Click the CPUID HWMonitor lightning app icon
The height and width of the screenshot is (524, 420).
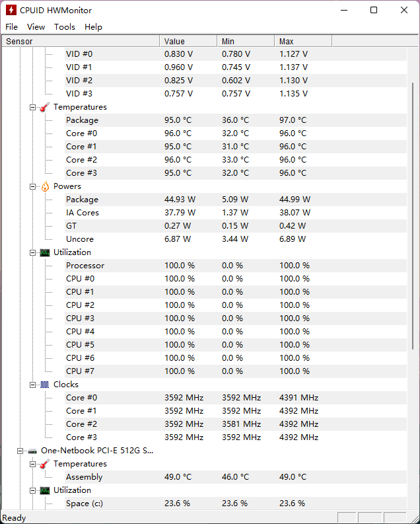[11, 10]
